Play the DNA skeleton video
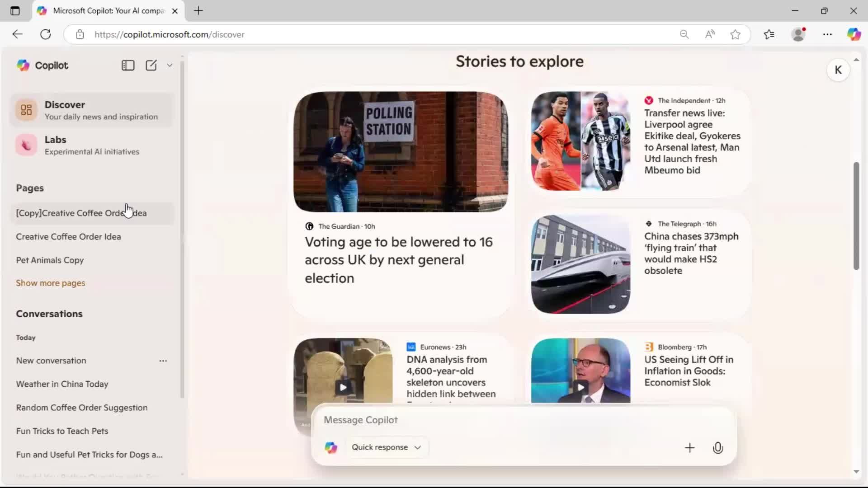The height and width of the screenshot is (488, 868). click(x=343, y=387)
